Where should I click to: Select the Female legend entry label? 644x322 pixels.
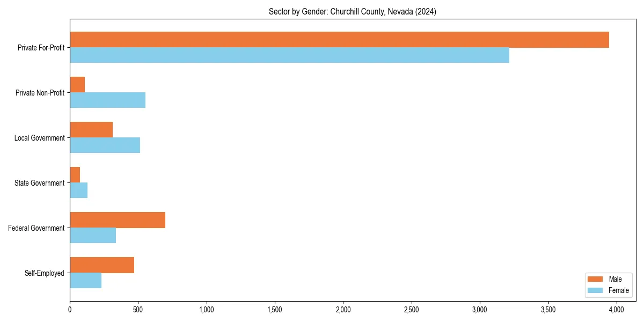tap(618, 290)
